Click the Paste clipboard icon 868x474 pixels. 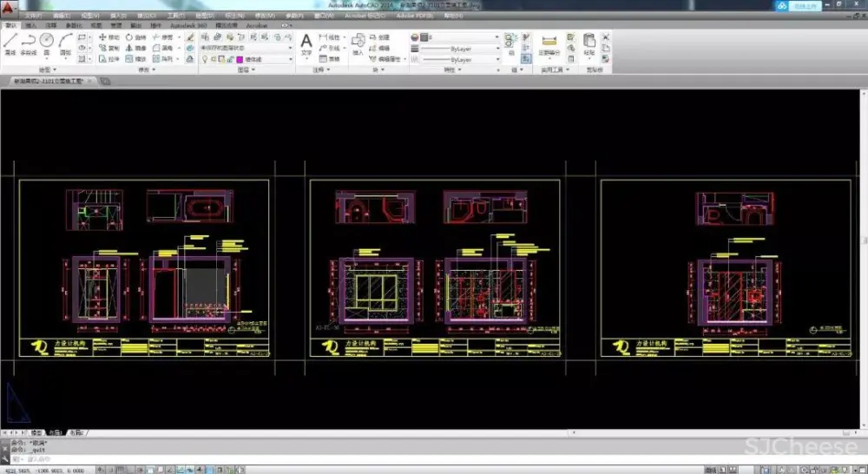[x=589, y=43]
